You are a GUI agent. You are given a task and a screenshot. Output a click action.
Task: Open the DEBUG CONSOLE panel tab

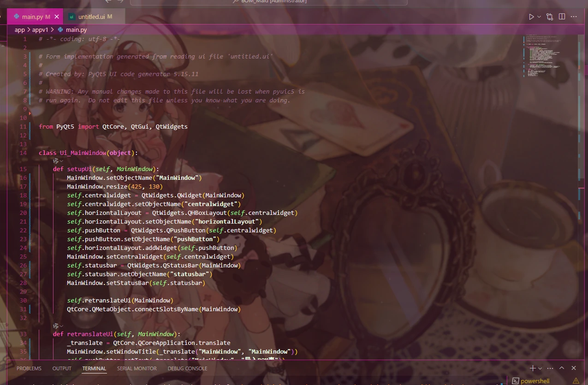click(187, 368)
